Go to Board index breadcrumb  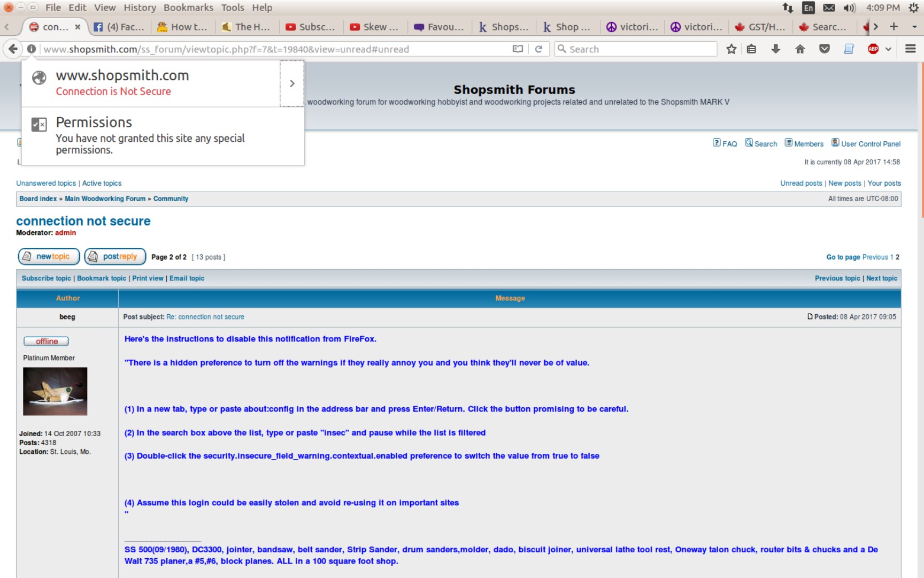(x=38, y=199)
